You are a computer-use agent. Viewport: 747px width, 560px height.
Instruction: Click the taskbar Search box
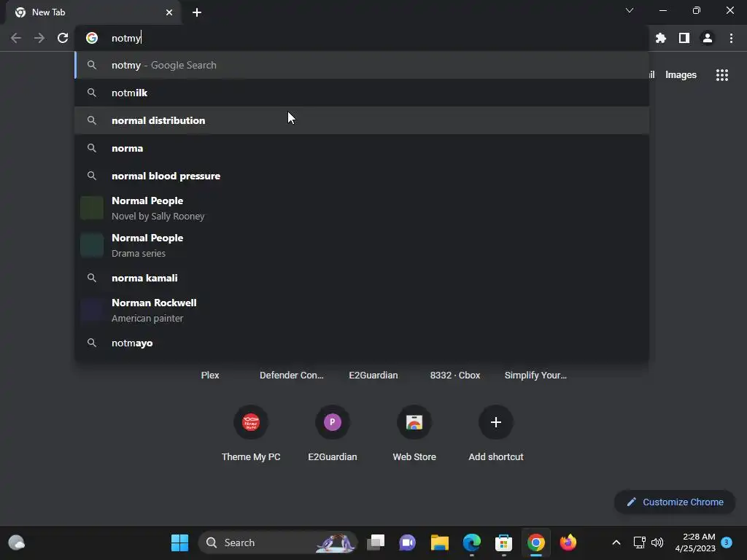pyautogui.click(x=278, y=542)
